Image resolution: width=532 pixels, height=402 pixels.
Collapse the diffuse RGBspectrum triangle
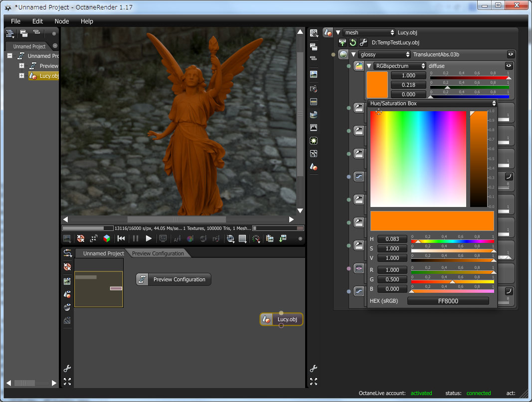[x=369, y=66]
